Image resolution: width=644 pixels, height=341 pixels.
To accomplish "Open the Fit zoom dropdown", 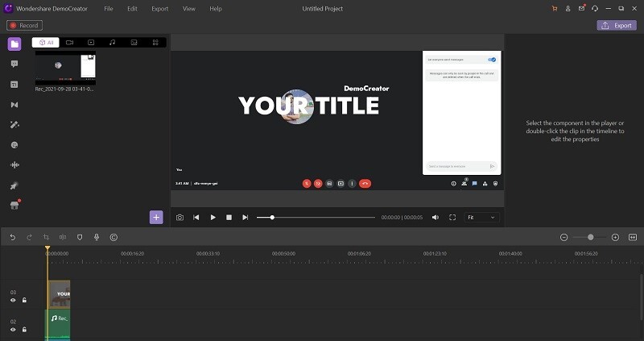I will tap(481, 217).
